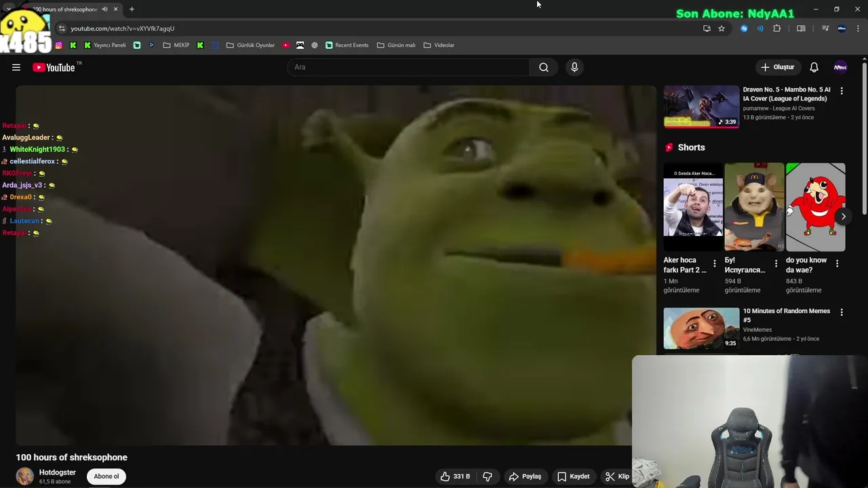Open options for Draven No. 5 video
Screen dimensions: 868x488
[842, 91]
